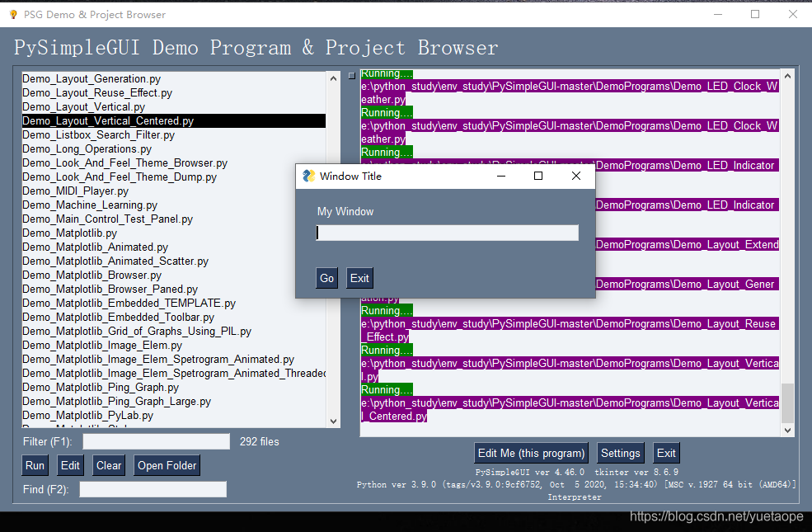Click the small pin handle beside output panel
Image resolution: width=812 pixels, height=532 pixels.
click(x=352, y=76)
